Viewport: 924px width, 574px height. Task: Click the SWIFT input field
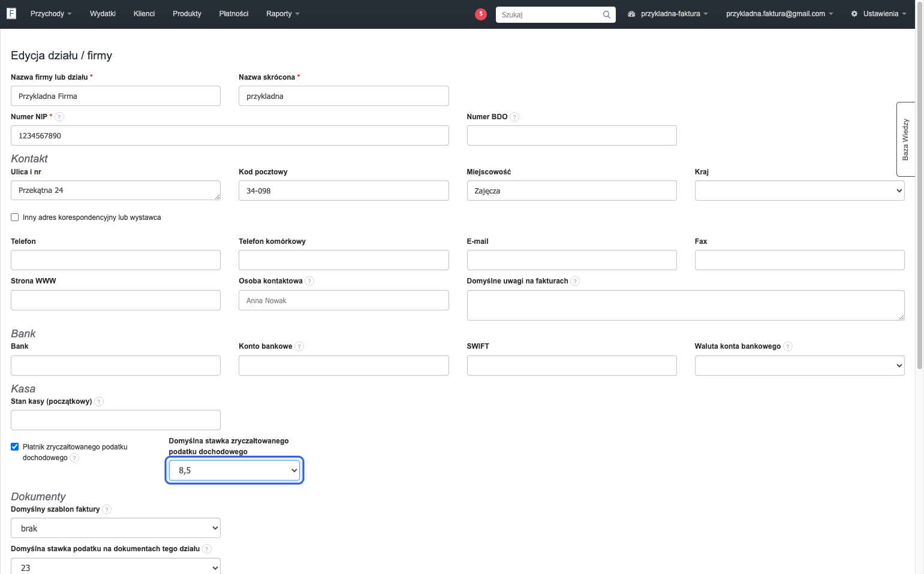571,365
